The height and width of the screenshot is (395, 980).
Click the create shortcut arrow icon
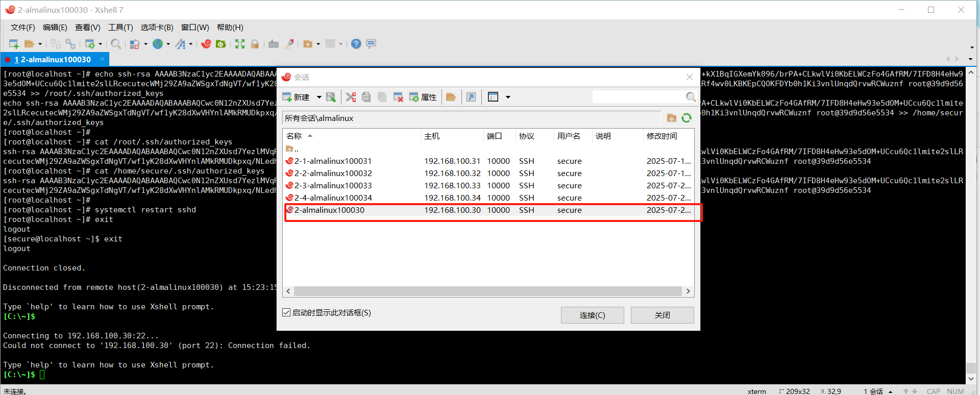click(471, 97)
